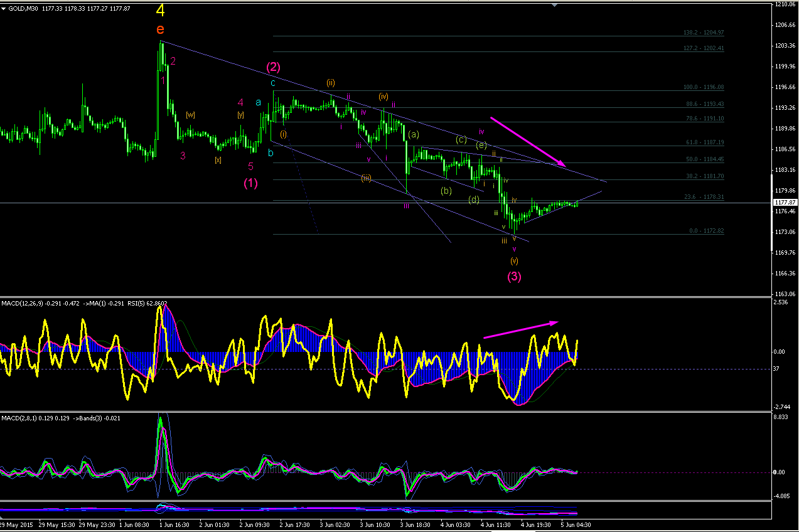Click the time axis label 4 Jun 19:30
This screenshot has height=532, width=799.
coord(535,525)
